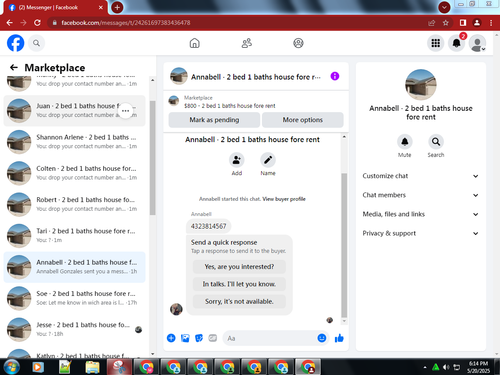Search in conversation magnifier icon
Screen dimensions: 500x375
point(436,142)
